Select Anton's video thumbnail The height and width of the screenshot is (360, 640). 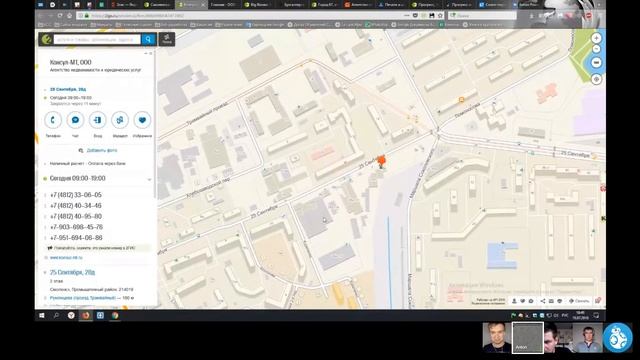[528, 338]
